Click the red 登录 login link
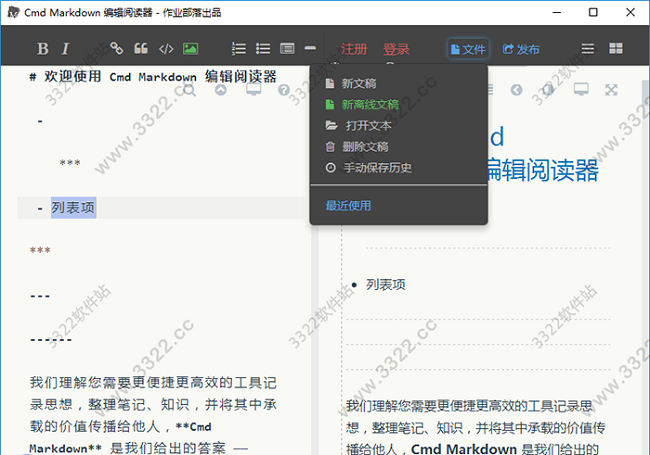650x455 pixels. [x=396, y=49]
